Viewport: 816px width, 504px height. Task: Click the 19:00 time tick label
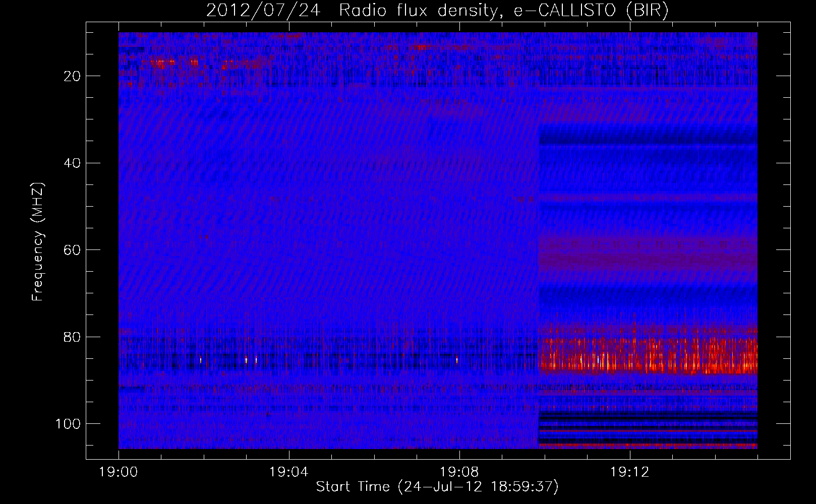pyautogui.click(x=119, y=472)
